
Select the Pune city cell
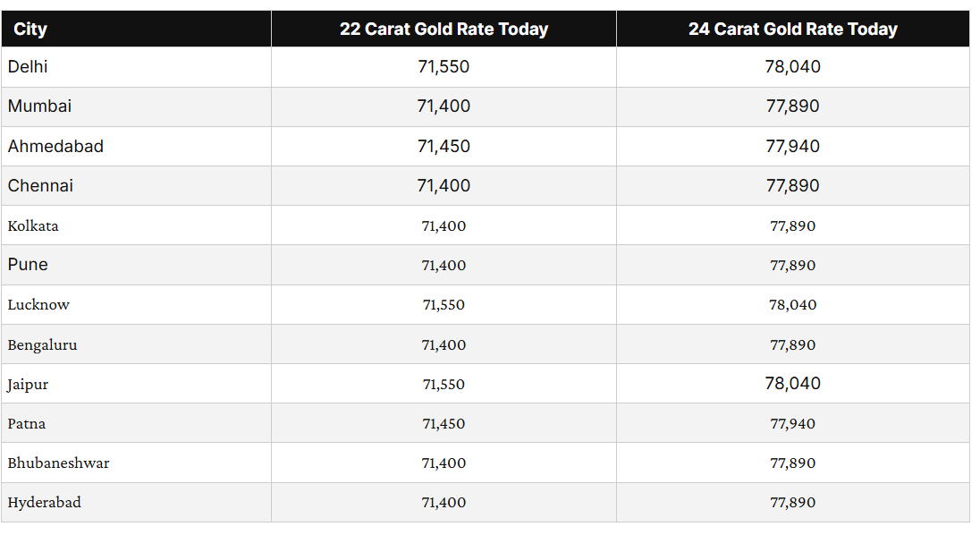[x=28, y=265]
